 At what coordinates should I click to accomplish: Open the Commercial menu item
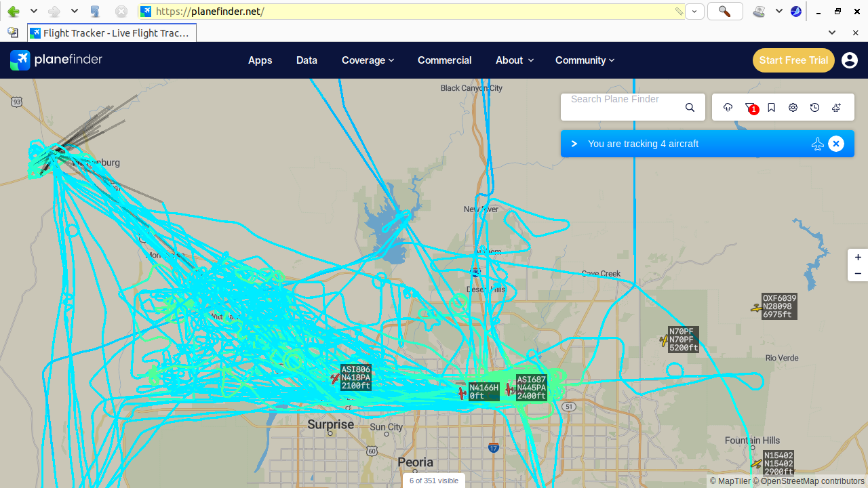[445, 60]
